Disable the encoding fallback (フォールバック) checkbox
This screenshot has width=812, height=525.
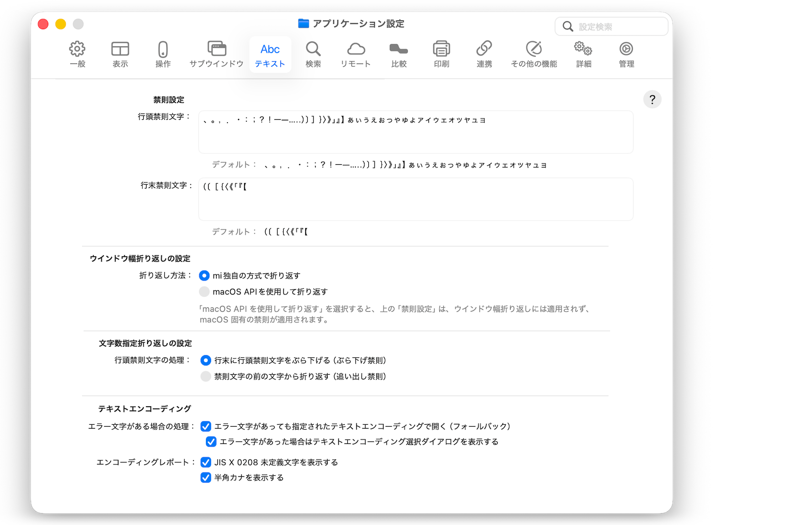pyautogui.click(x=206, y=426)
